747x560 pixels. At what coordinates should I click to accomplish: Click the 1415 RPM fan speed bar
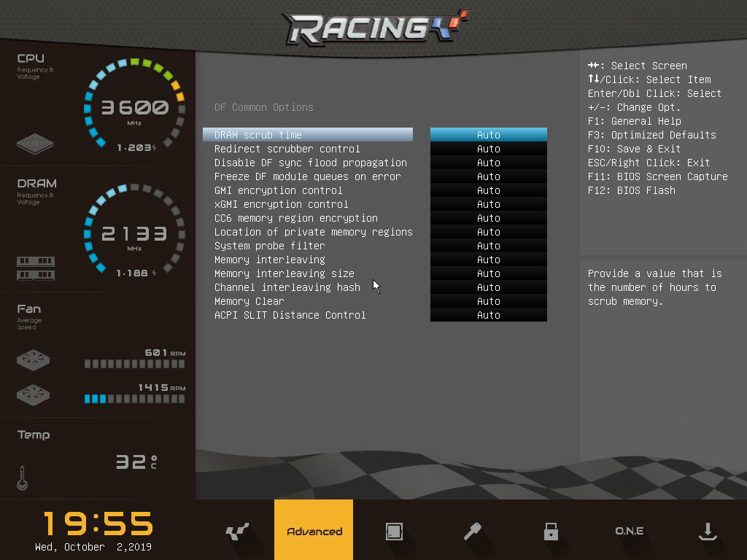point(134,399)
